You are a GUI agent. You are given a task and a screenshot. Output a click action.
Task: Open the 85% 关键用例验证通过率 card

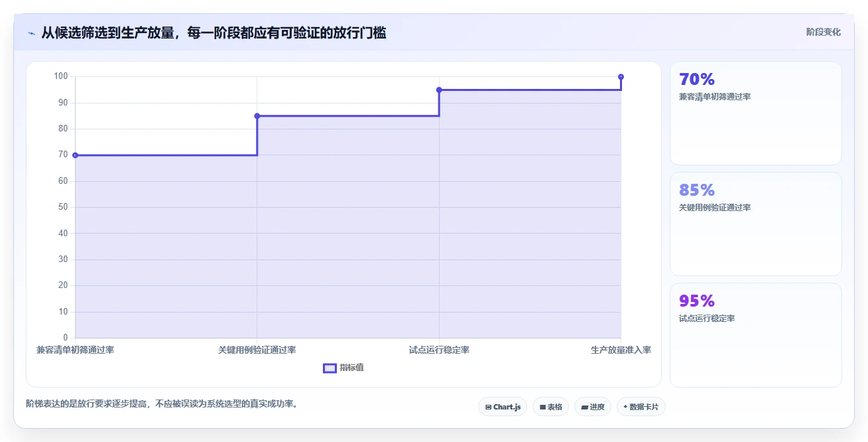click(x=755, y=224)
